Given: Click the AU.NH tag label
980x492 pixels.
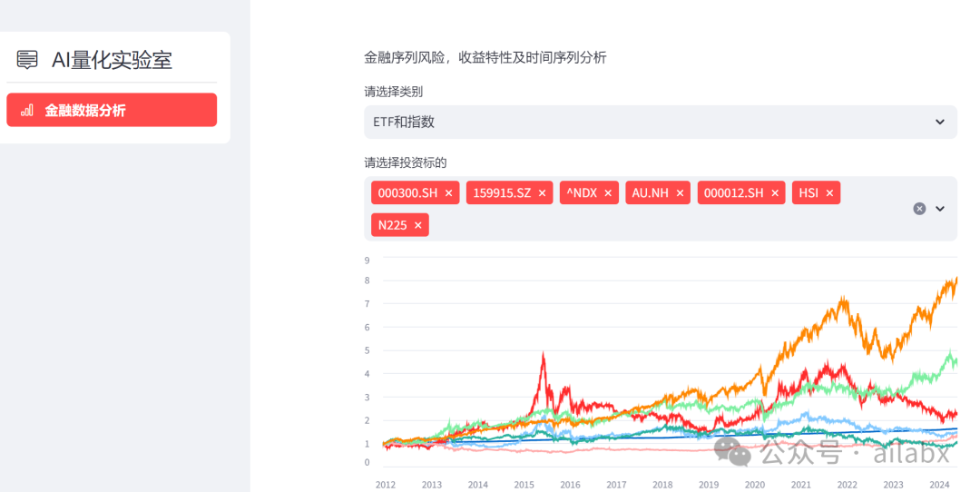Looking at the screenshot, I should pyautogui.click(x=650, y=193).
